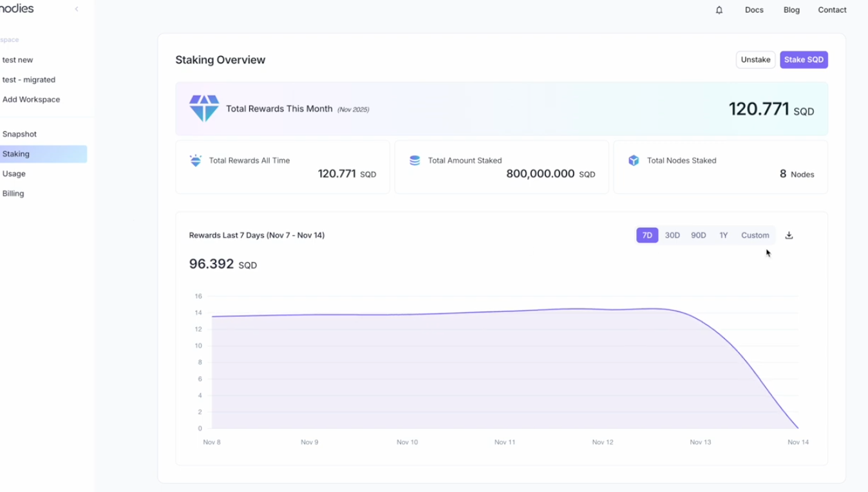Image resolution: width=868 pixels, height=492 pixels.
Task: Select the 7D time range
Action: click(647, 236)
